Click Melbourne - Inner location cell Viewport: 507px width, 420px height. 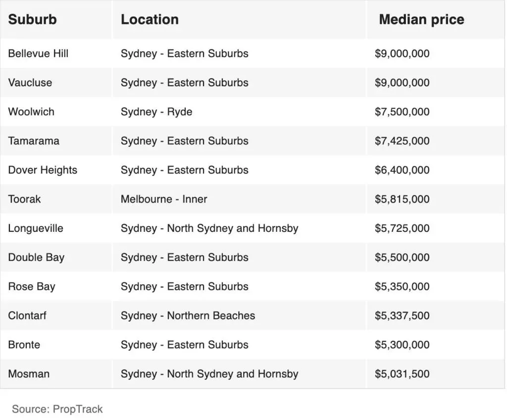164,200
